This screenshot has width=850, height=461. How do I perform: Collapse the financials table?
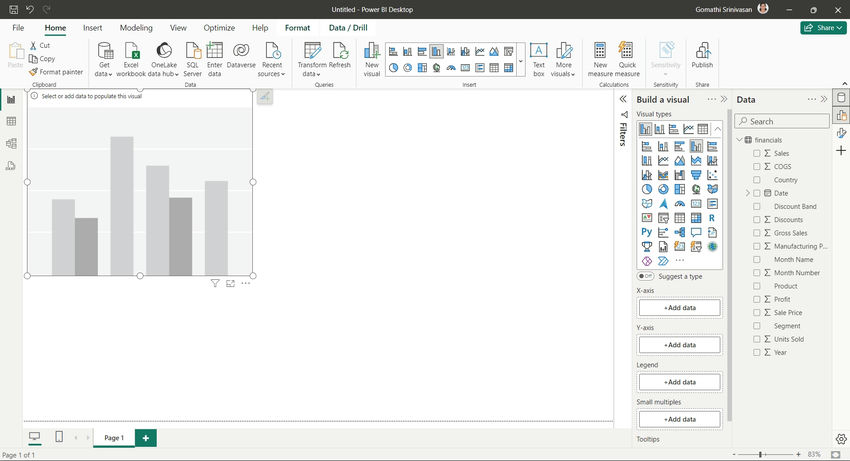coord(739,140)
